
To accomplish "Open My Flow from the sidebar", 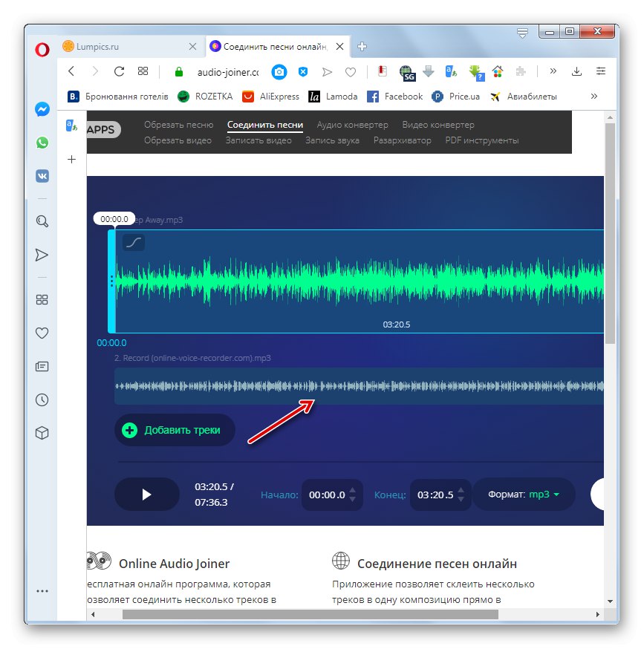I will tap(42, 255).
